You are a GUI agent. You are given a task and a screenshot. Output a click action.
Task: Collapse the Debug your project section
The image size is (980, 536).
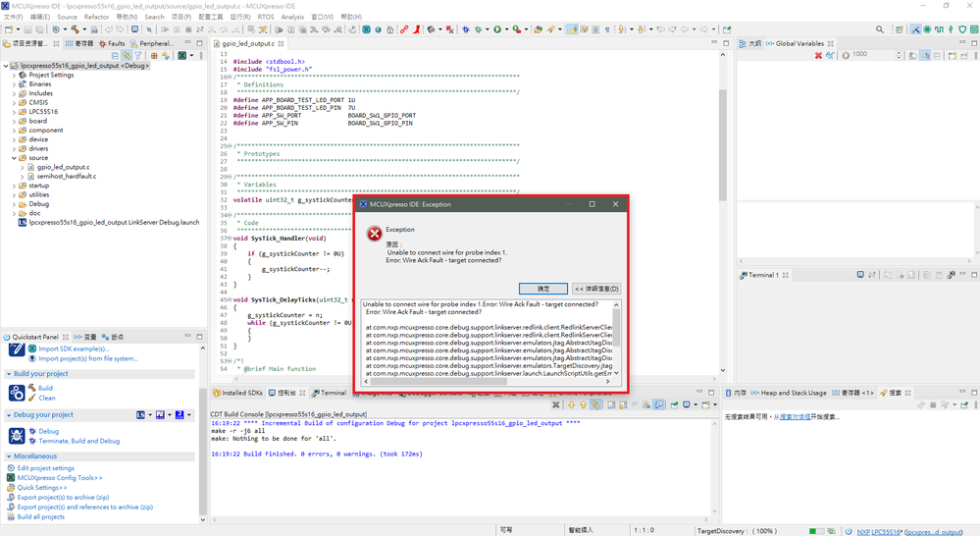(9, 415)
